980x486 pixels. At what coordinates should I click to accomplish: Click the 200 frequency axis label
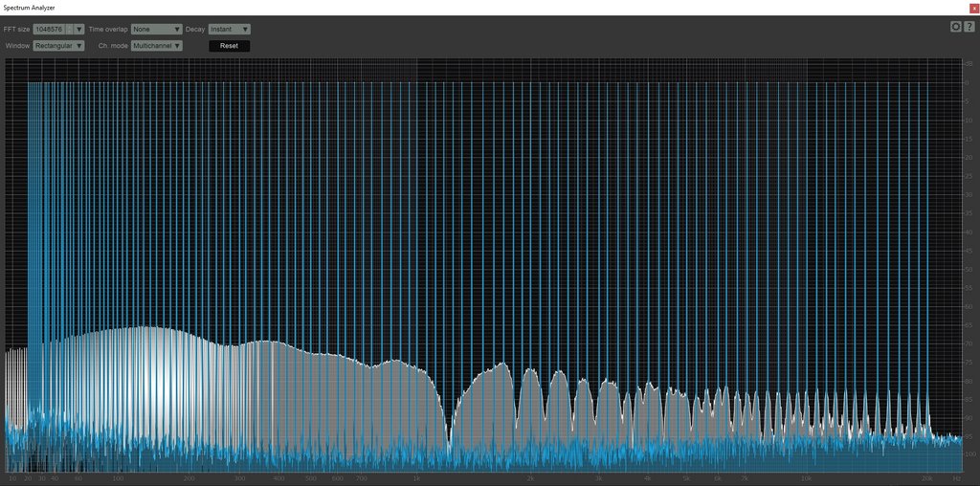[189, 478]
